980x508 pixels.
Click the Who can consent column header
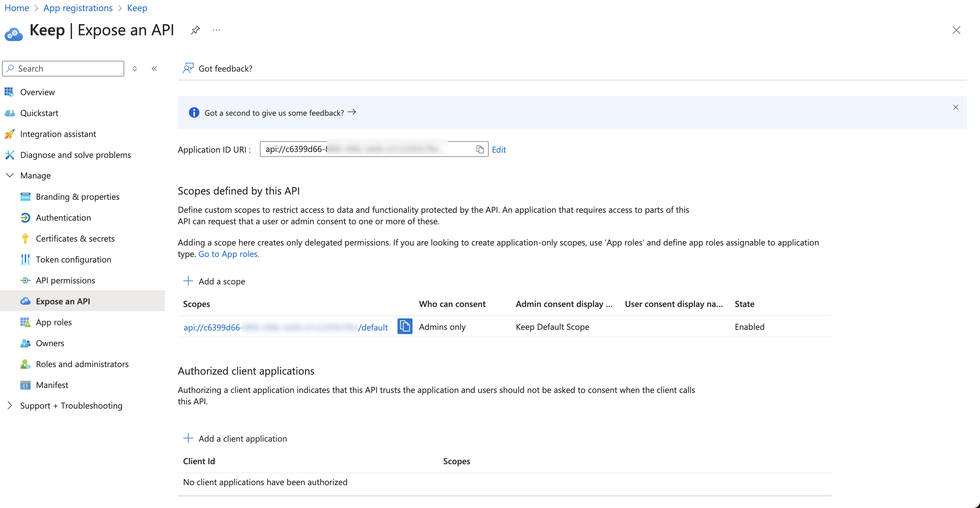click(452, 304)
